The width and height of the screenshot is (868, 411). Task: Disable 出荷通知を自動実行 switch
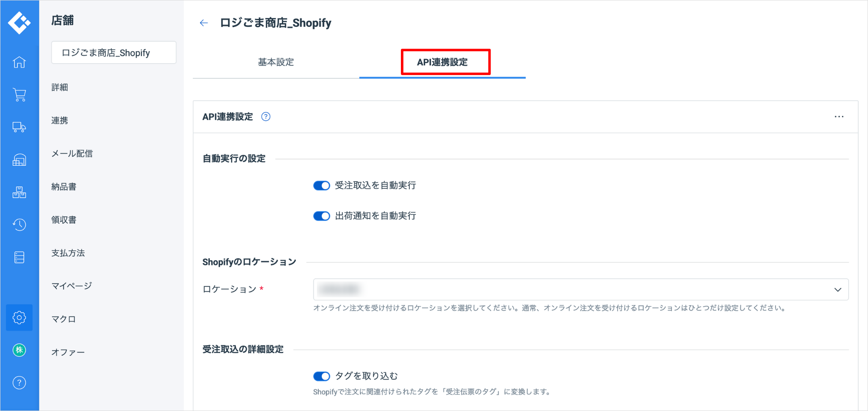321,216
